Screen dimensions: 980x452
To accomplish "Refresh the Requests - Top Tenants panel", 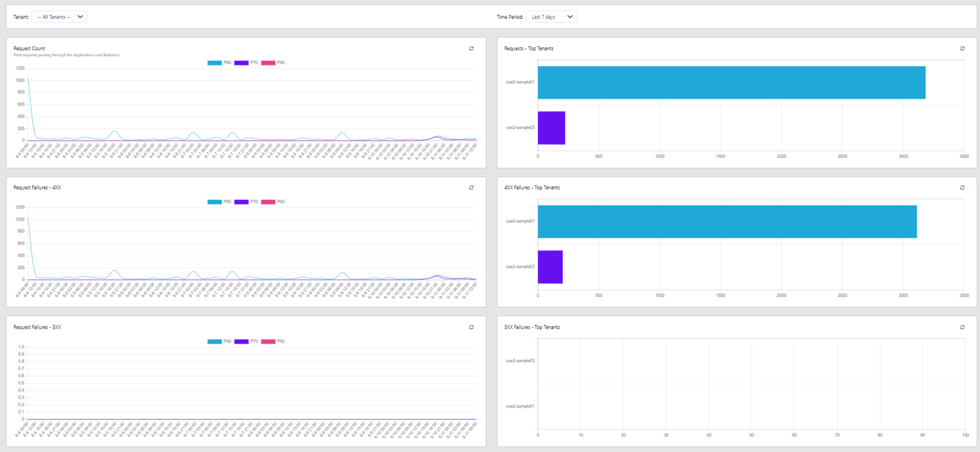I will [x=962, y=48].
